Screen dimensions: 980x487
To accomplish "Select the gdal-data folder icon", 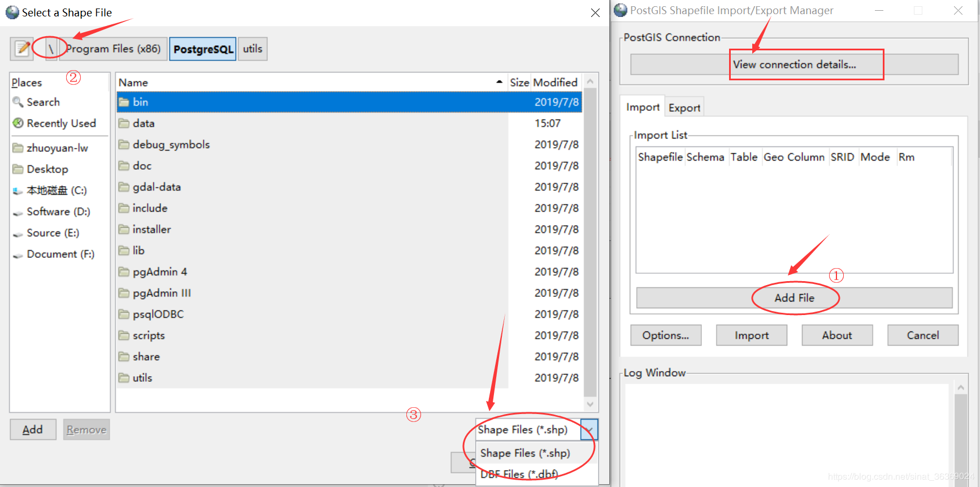I will coord(124,187).
